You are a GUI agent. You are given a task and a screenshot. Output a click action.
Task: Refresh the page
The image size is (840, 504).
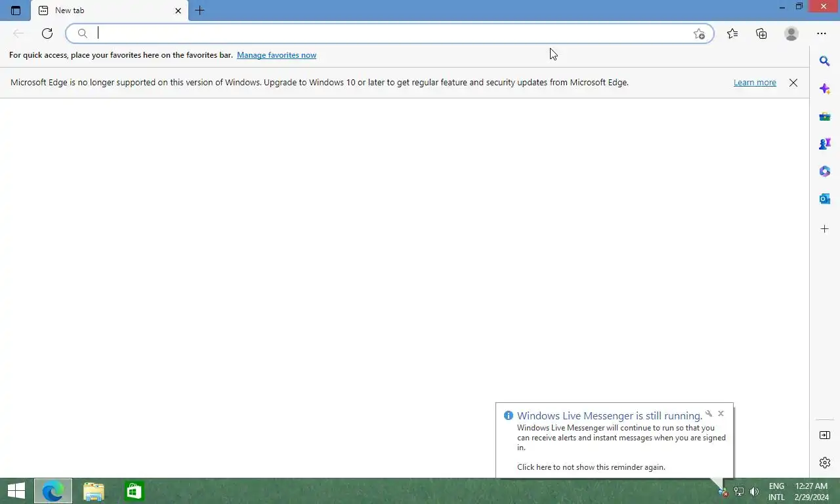(x=47, y=33)
